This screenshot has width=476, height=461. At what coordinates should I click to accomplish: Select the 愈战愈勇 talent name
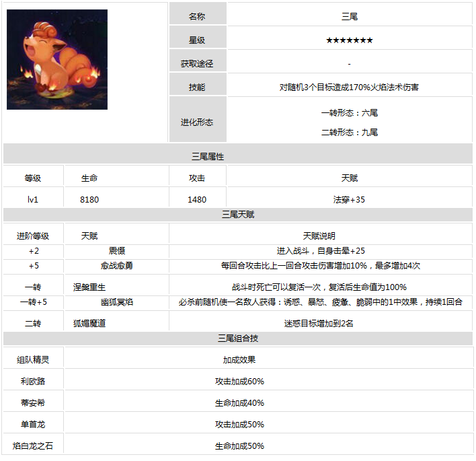(x=117, y=266)
